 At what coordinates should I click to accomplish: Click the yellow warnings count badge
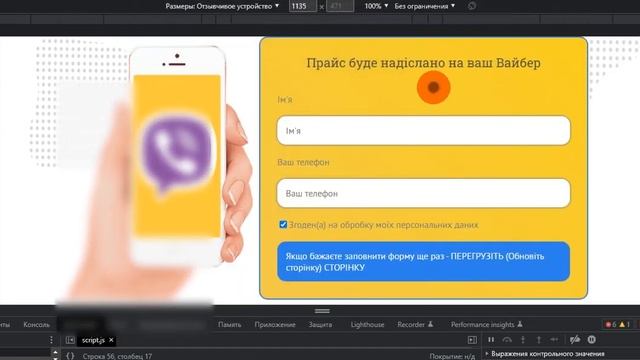(624, 324)
